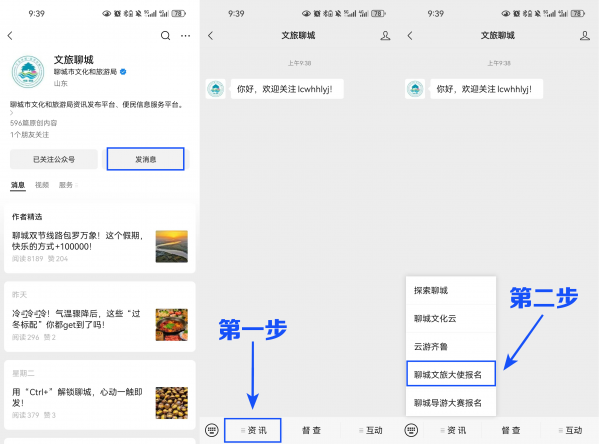Switch to the 服务 tab

pyautogui.click(x=66, y=185)
